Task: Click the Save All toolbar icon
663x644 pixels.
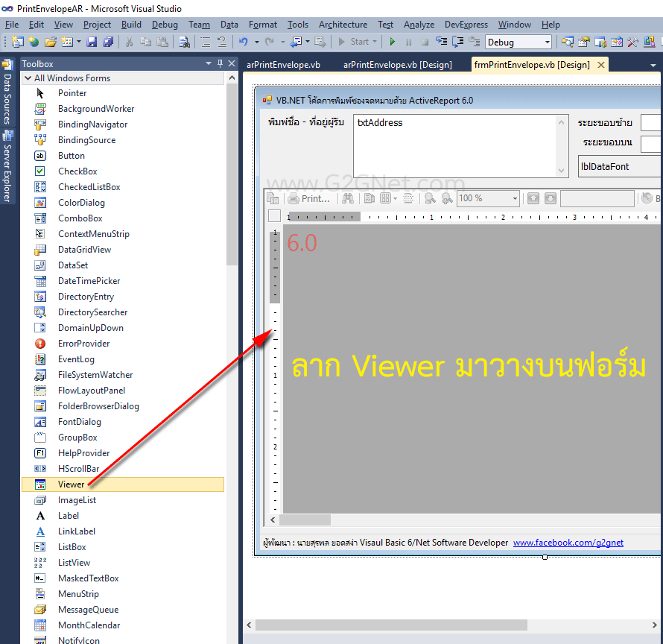Action: [x=108, y=42]
